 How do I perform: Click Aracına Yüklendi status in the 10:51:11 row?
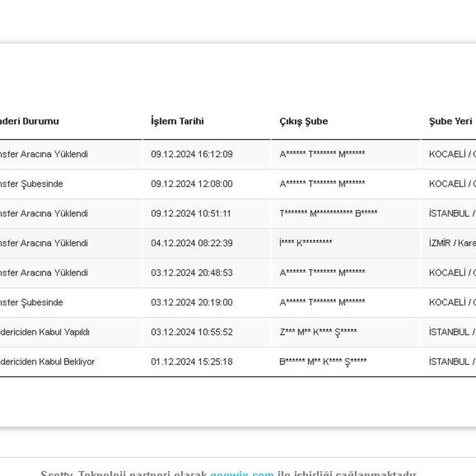tap(44, 213)
